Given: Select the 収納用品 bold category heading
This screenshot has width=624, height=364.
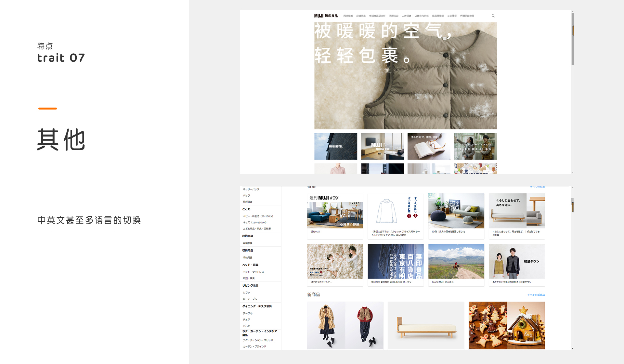Looking at the screenshot, I should (x=248, y=250).
